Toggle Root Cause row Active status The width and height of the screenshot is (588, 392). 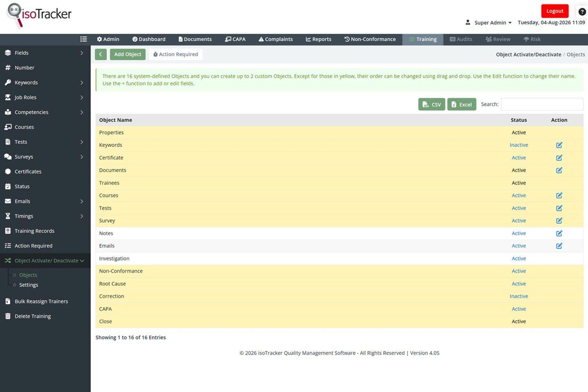pos(519,284)
